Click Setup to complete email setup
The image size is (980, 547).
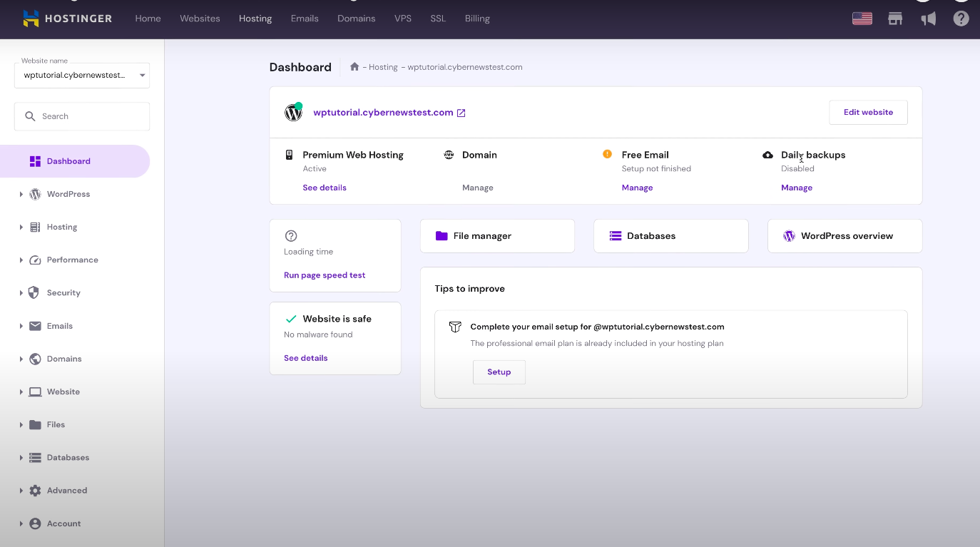[499, 372]
